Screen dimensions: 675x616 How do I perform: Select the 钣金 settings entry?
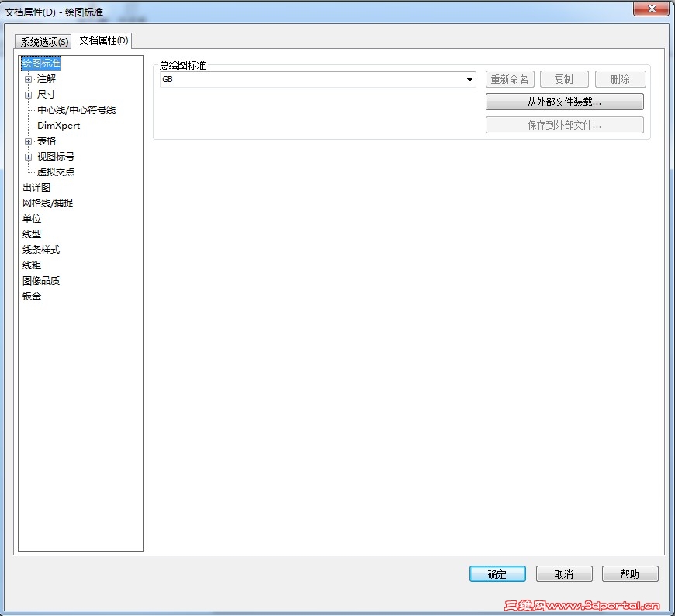32,296
